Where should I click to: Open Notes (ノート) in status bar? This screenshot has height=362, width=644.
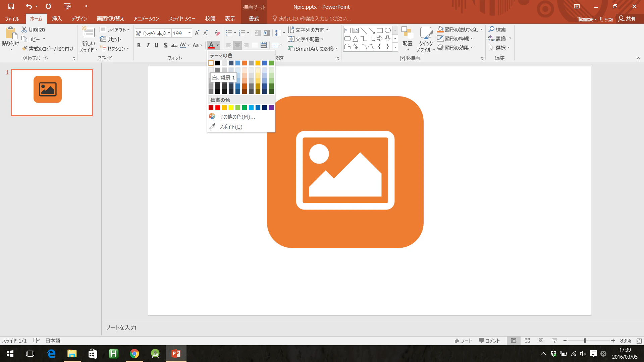click(464, 341)
